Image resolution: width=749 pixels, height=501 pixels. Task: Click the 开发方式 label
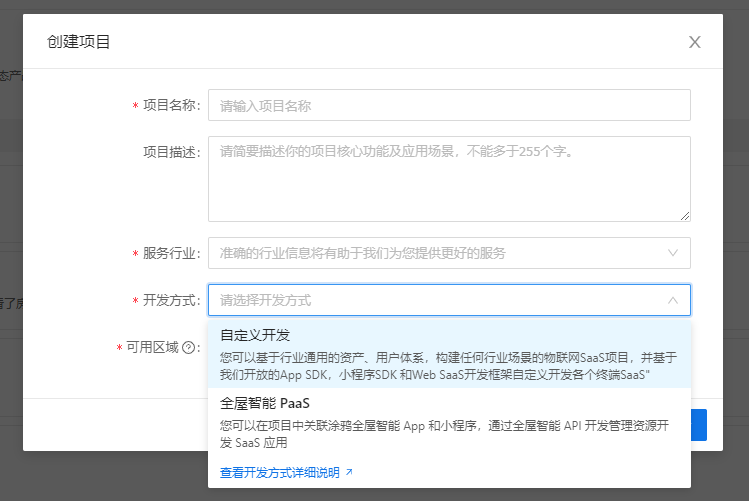point(169,300)
